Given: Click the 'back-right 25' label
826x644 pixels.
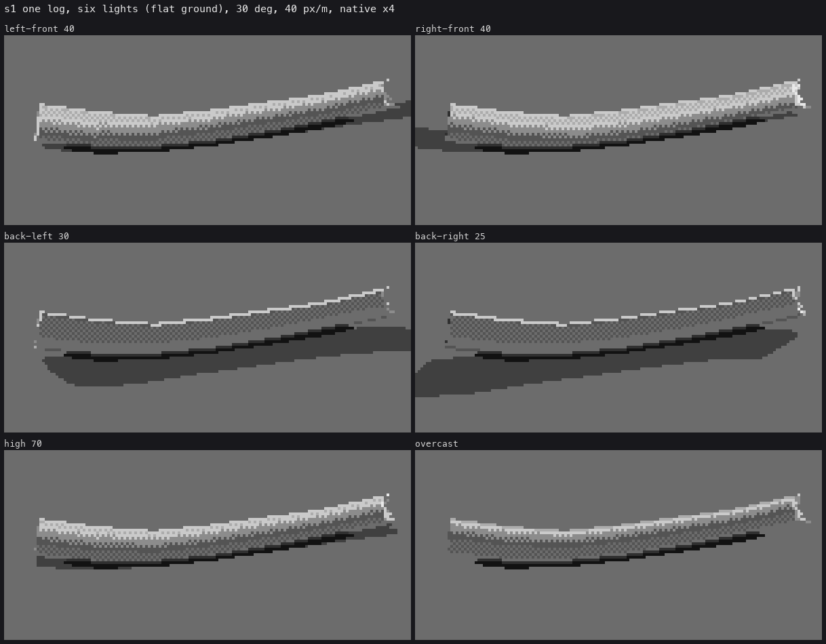Looking at the screenshot, I should click(450, 236).
